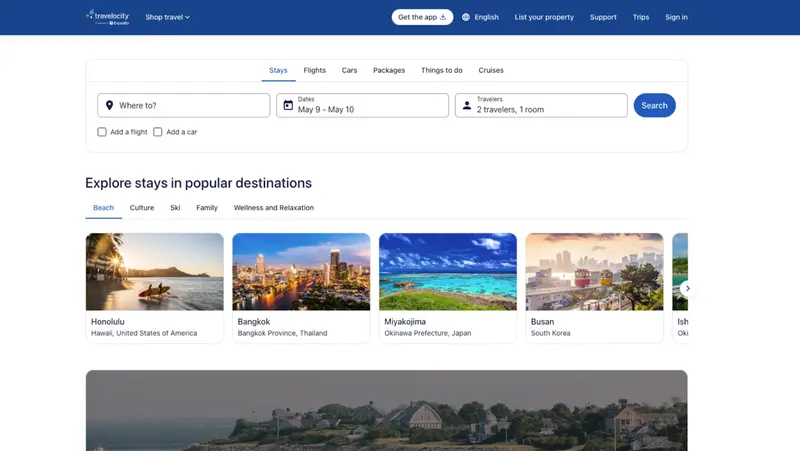This screenshot has height=451, width=800.
Task: Click the Bangkok destination title
Action: click(x=254, y=321)
